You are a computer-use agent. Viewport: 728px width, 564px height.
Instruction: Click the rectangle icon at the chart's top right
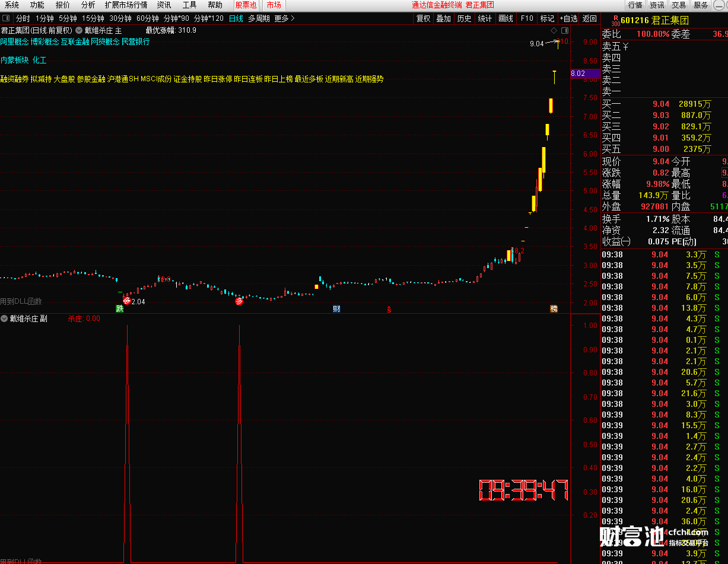pyautogui.click(x=564, y=30)
